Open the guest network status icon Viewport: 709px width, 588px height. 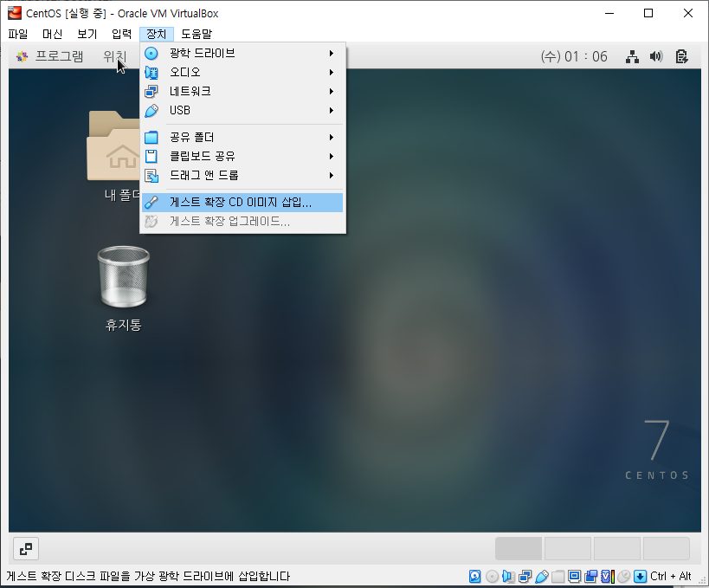(x=632, y=56)
